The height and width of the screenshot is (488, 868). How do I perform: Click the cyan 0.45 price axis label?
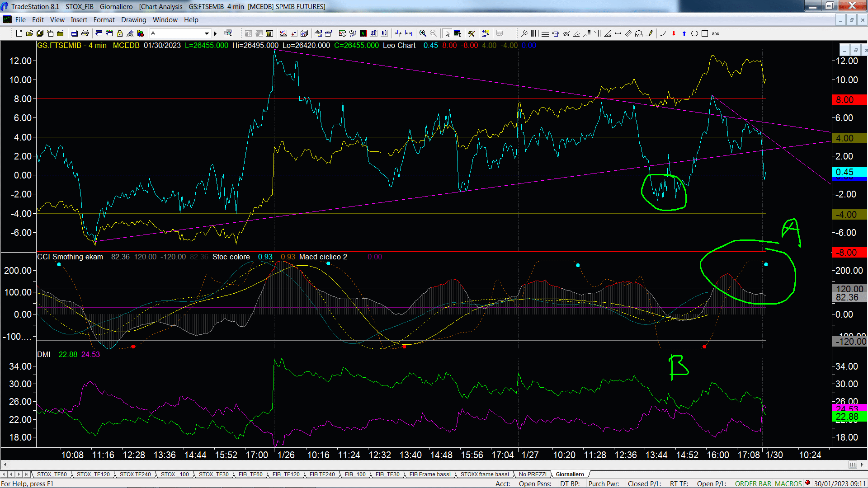[849, 172]
